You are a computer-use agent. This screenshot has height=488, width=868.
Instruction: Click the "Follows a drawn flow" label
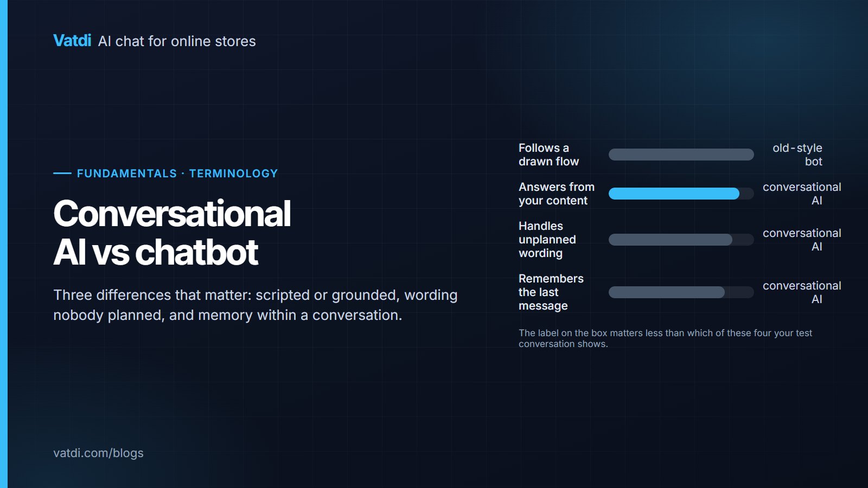click(549, 155)
